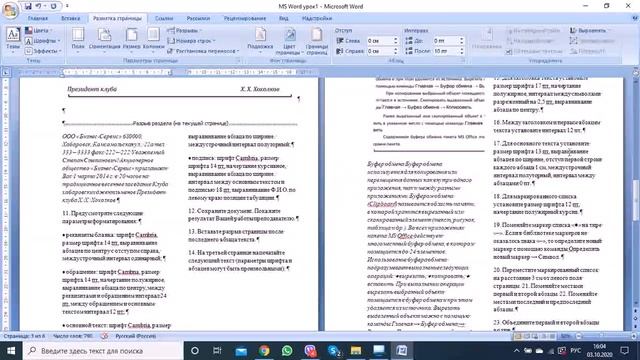Viewport: 640px width, 360px height.
Task: Open Параметры страницы dialog launcher
Action: pyautogui.click(x=238, y=60)
